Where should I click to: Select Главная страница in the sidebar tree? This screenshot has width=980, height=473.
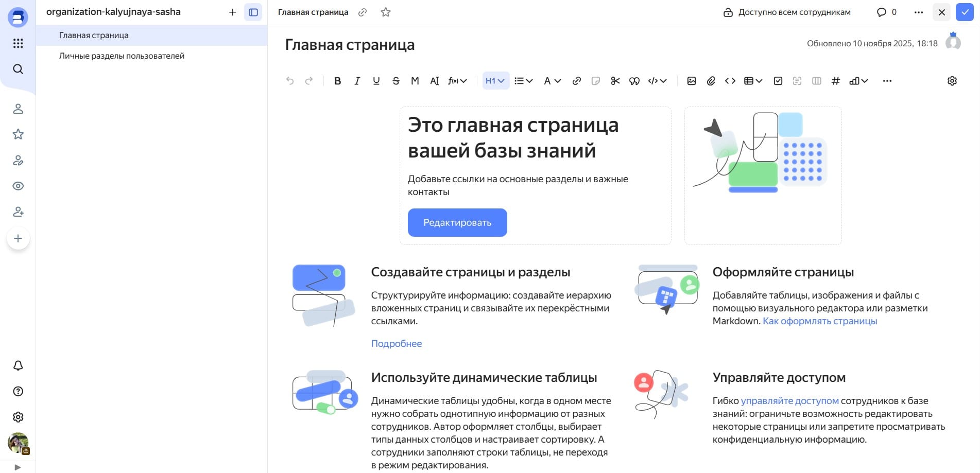pyautogui.click(x=94, y=36)
